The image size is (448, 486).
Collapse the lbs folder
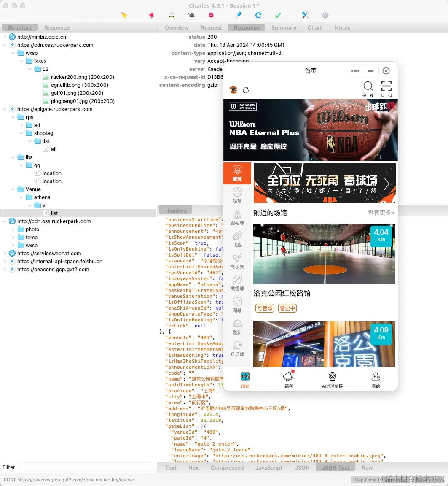[x=13, y=157]
